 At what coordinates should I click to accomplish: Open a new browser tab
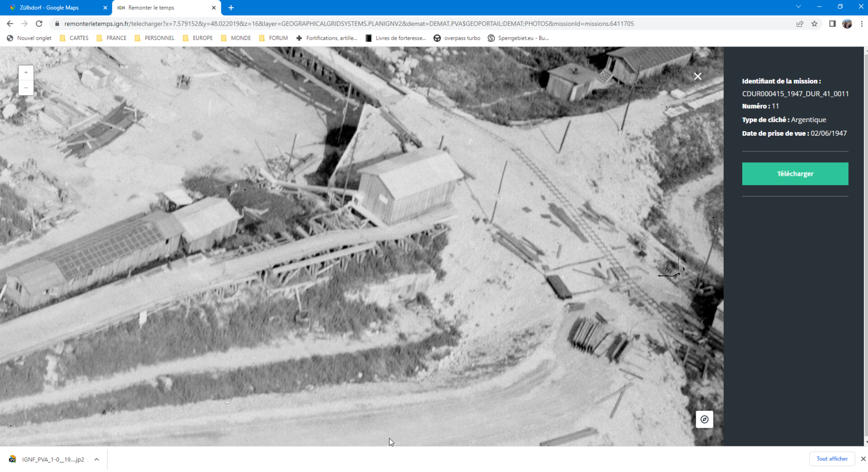coord(231,8)
